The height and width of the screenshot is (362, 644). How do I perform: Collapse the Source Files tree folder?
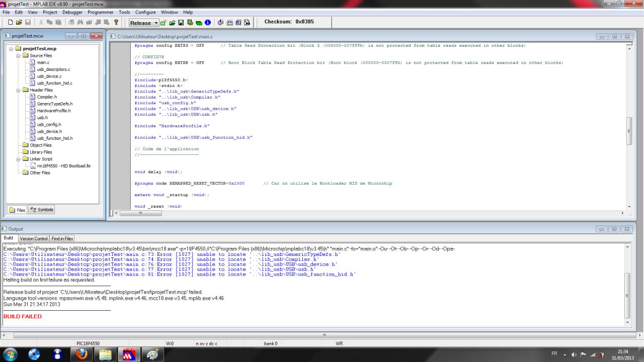(x=18, y=56)
